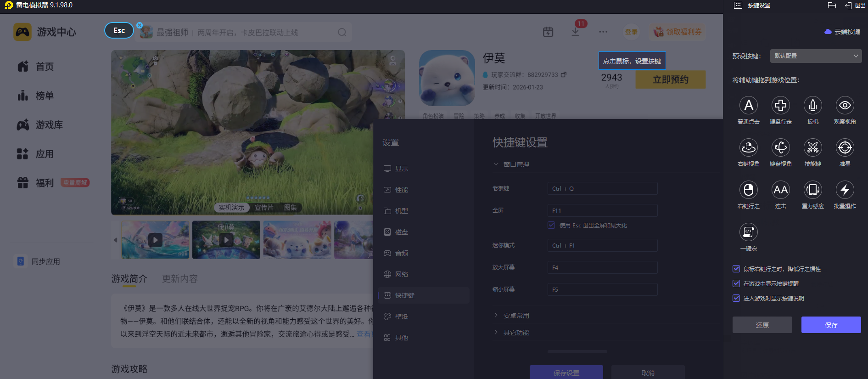Select the 扳机 (trigger) key icon
Viewport: 868px width, 379px height.
coord(812,106)
